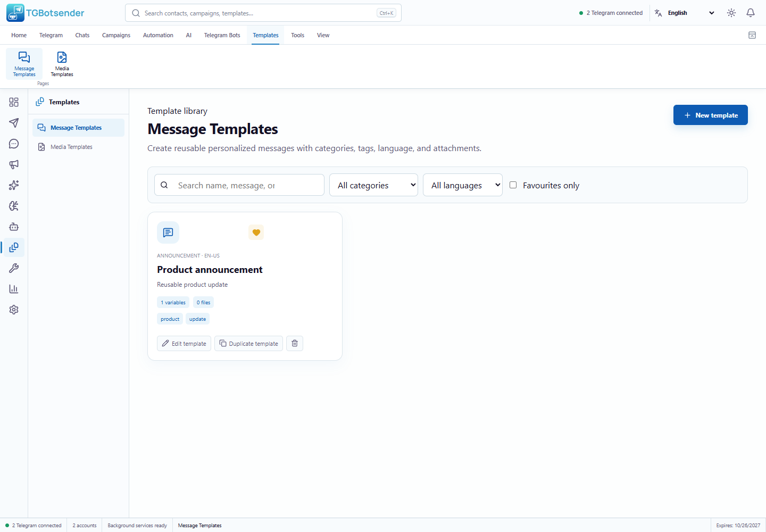Open the View tab
766x532 pixels.
pos(323,35)
